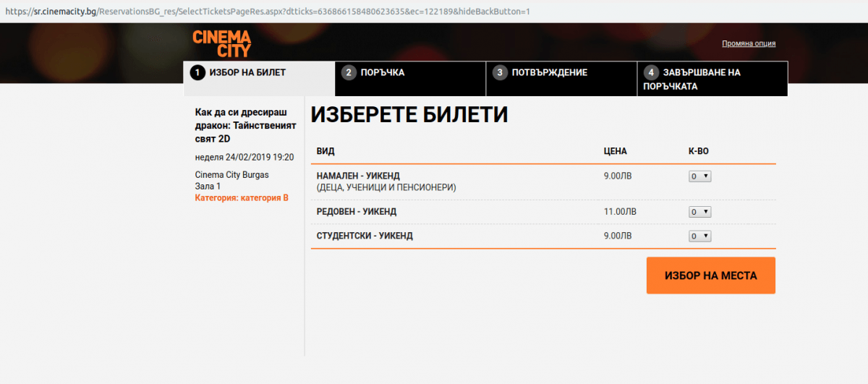Click the Студентски - Уикенд ticket type
Viewport: 868px width, 384px height.
365,236
